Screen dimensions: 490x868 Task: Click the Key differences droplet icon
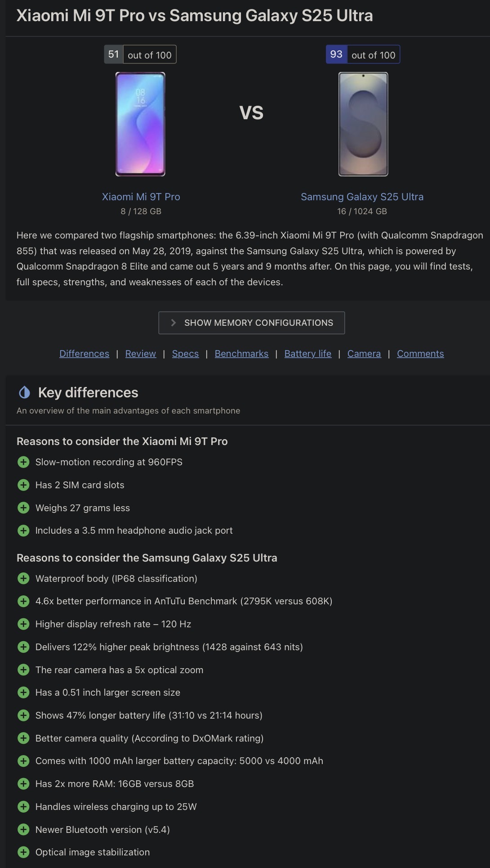24,392
